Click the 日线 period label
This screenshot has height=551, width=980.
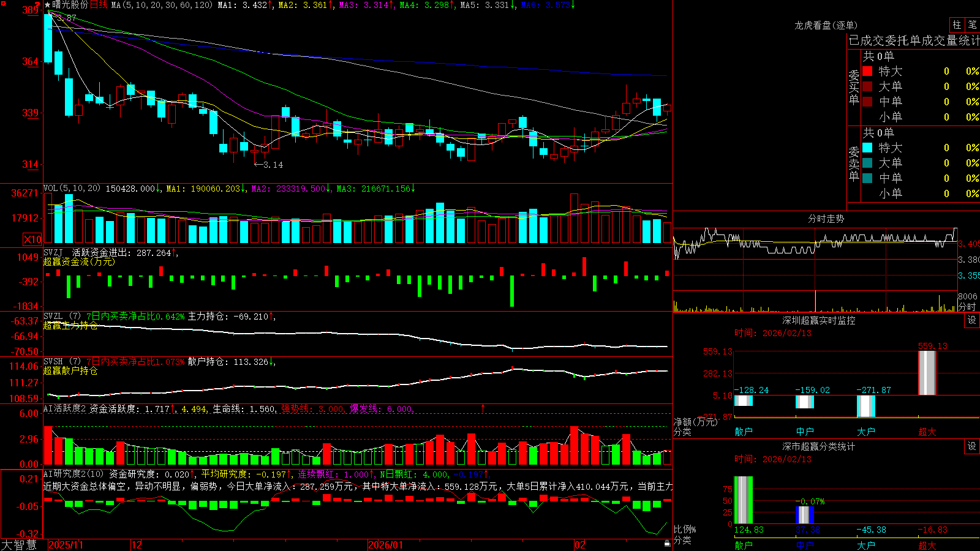tap(99, 5)
